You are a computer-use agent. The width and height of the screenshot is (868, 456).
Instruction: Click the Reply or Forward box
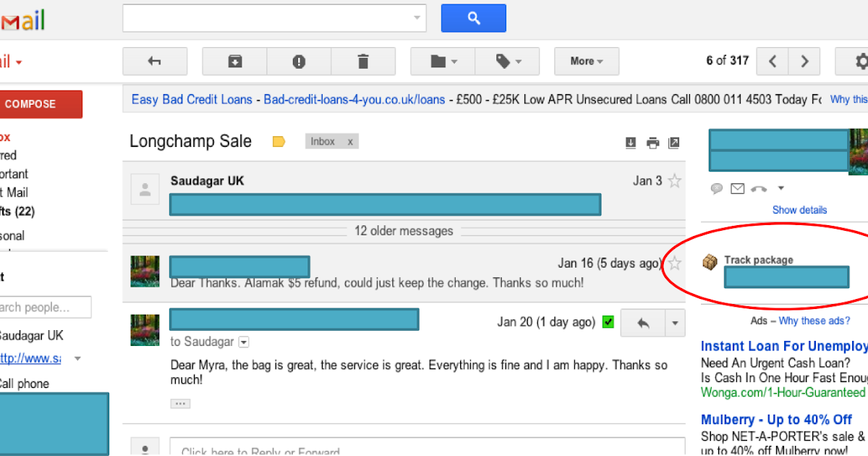tap(427, 447)
